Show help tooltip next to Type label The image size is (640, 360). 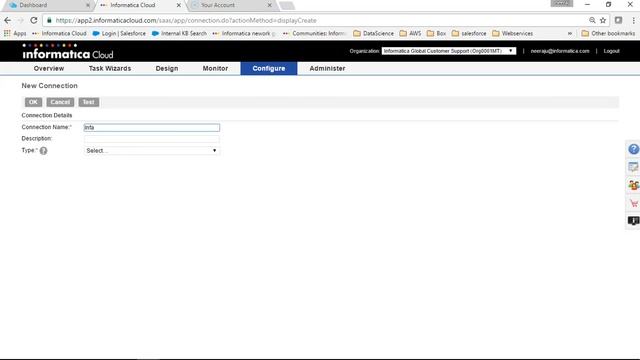click(x=43, y=151)
